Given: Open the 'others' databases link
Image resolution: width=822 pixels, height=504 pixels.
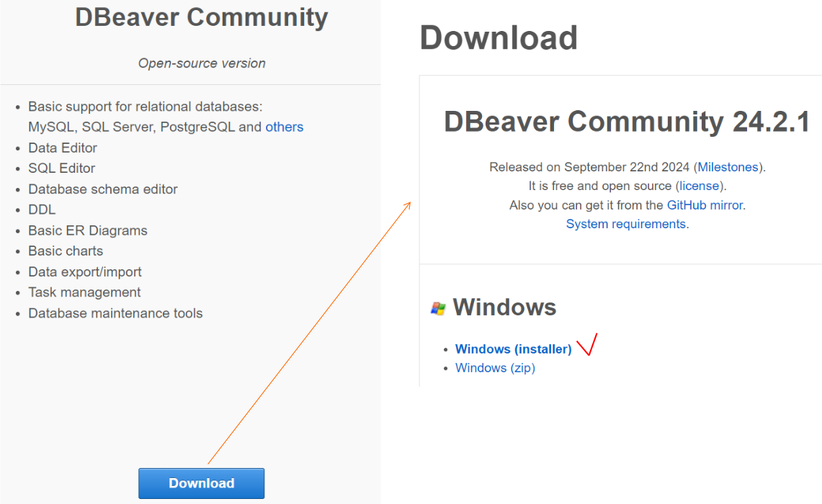Looking at the screenshot, I should [284, 127].
